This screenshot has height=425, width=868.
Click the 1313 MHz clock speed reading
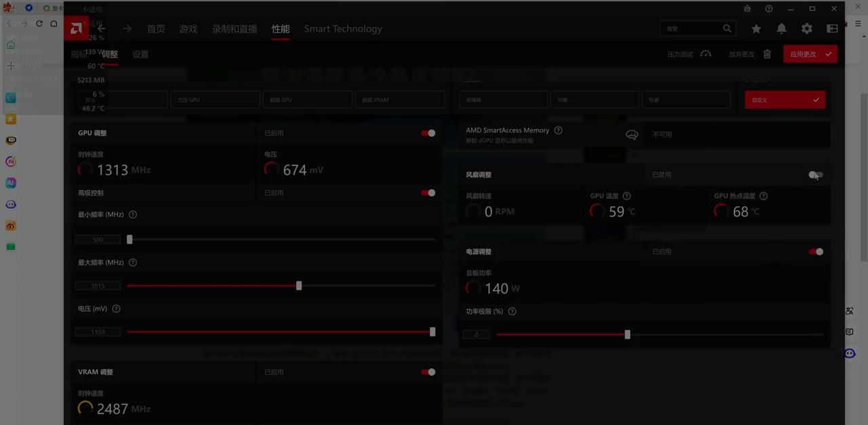coord(123,170)
